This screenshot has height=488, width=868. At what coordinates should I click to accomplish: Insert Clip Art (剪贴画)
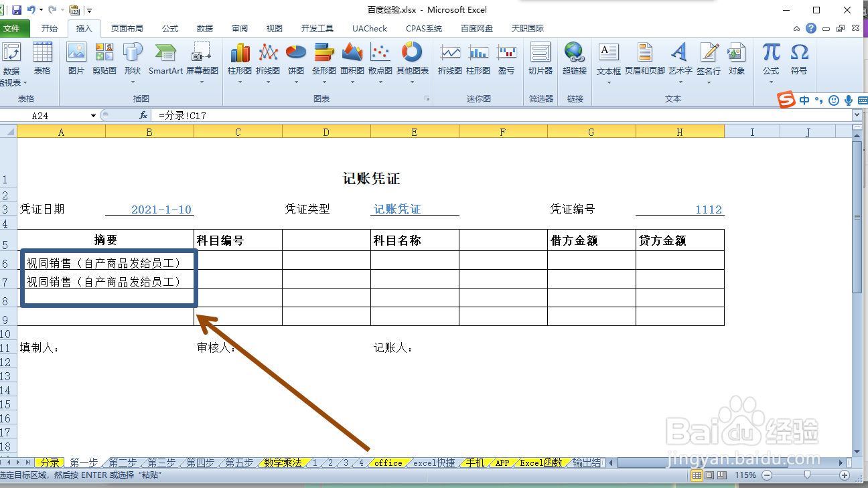click(x=104, y=59)
